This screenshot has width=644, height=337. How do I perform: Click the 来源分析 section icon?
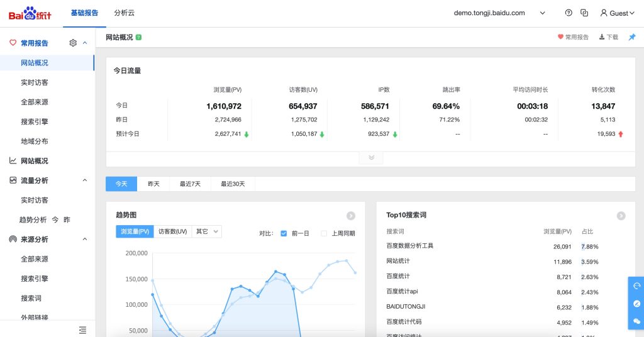(13, 239)
